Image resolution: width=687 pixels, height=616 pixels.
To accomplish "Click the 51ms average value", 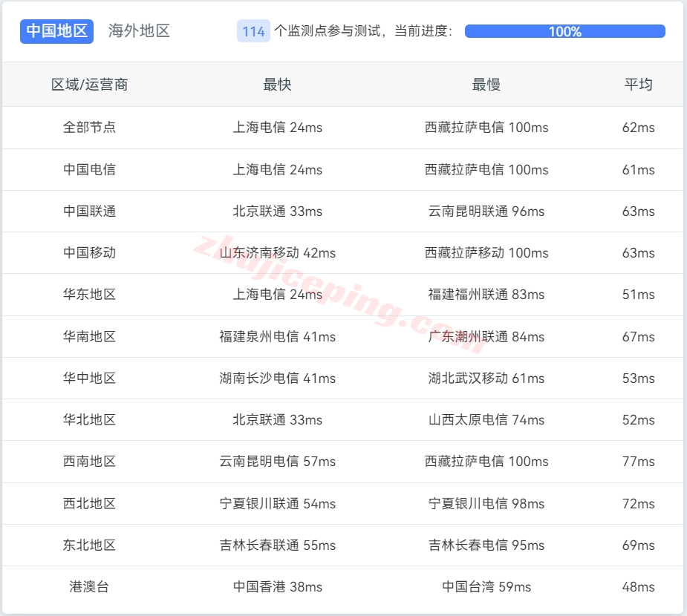I will [x=639, y=294].
